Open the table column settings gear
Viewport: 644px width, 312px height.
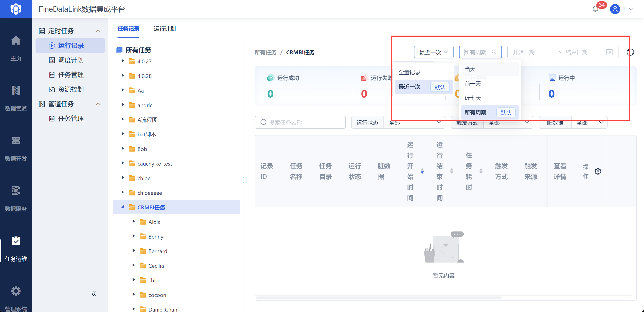pyautogui.click(x=598, y=171)
